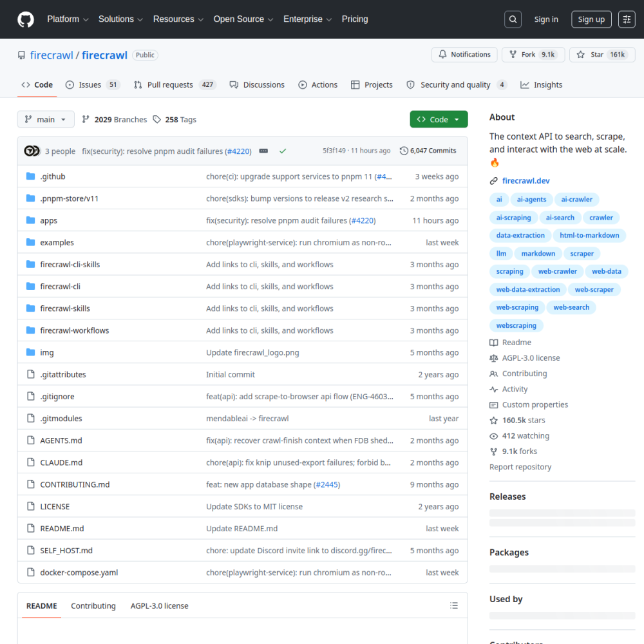Click the Sign in link
This screenshot has height=644, width=644.
pyautogui.click(x=546, y=19)
